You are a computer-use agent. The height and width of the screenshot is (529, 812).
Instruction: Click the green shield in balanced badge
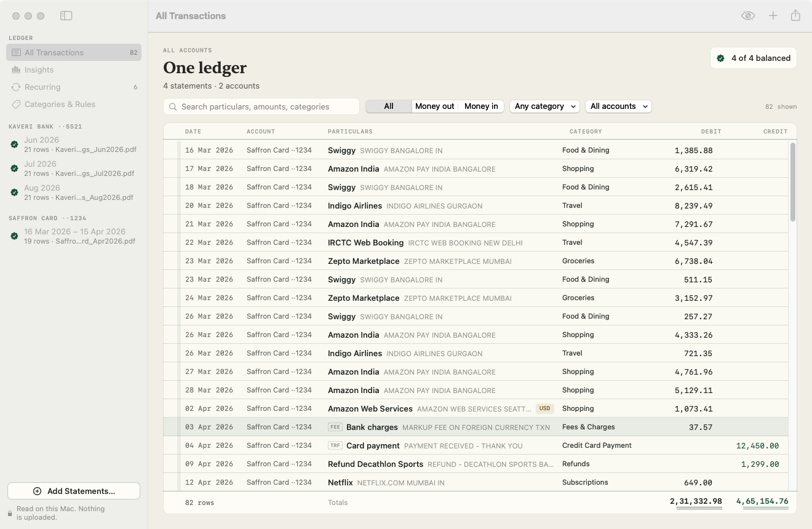click(720, 58)
